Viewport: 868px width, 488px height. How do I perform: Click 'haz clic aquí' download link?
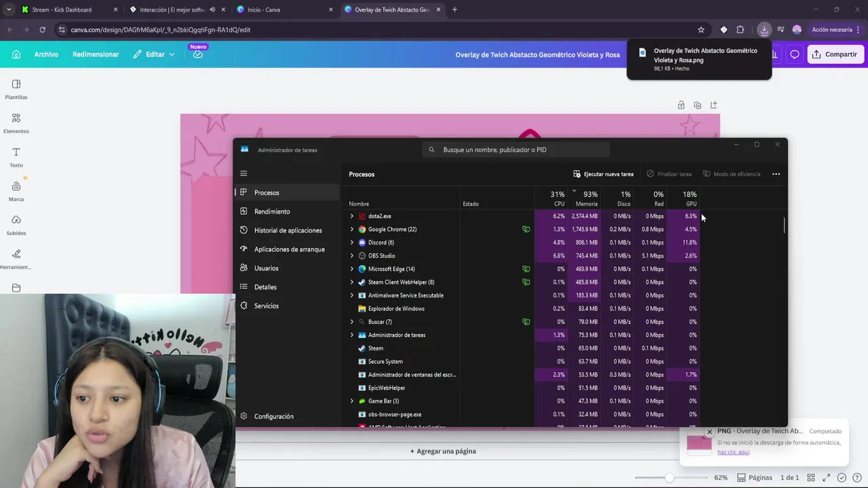point(733,452)
